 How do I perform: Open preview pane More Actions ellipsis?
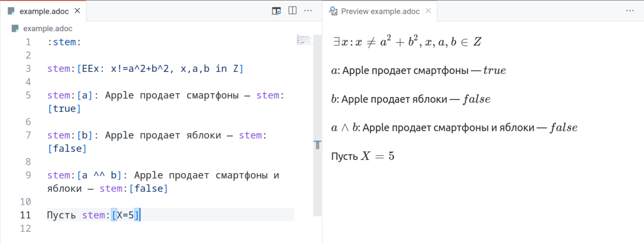[630, 10]
